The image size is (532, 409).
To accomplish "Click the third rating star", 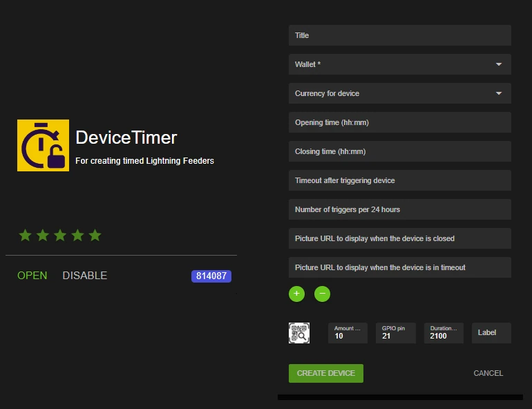I will point(60,235).
